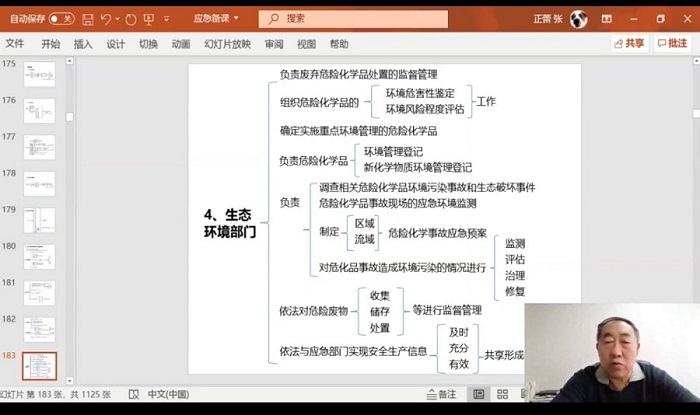Image resolution: width=700 pixels, height=415 pixels.
Task: Click the 共享 (Share) button
Action: tap(630, 44)
